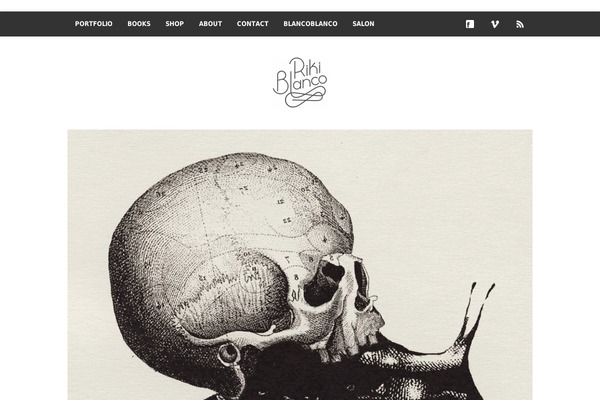Go to the BOOKS page
The height and width of the screenshot is (400, 600).
pos(139,24)
